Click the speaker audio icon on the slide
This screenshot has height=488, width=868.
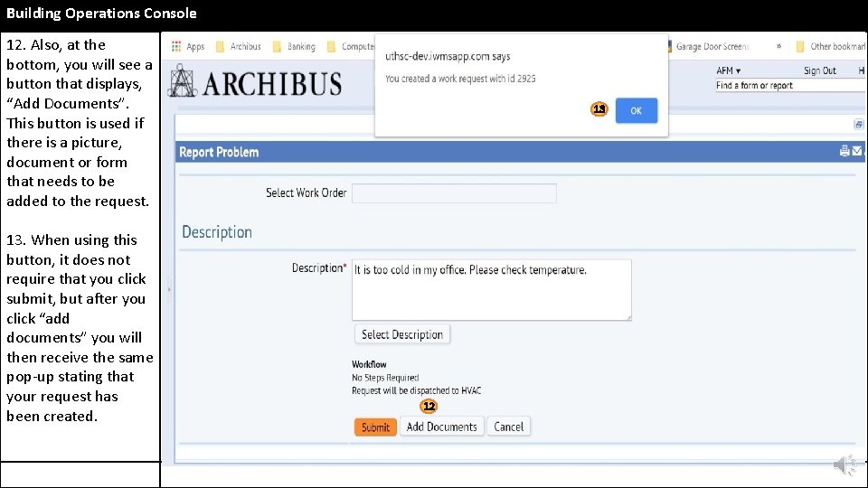coord(845,465)
